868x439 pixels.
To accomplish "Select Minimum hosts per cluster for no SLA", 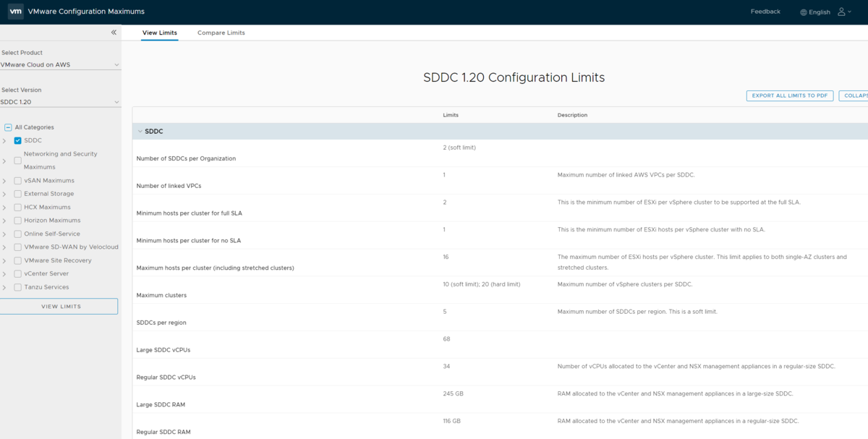I will pos(188,240).
